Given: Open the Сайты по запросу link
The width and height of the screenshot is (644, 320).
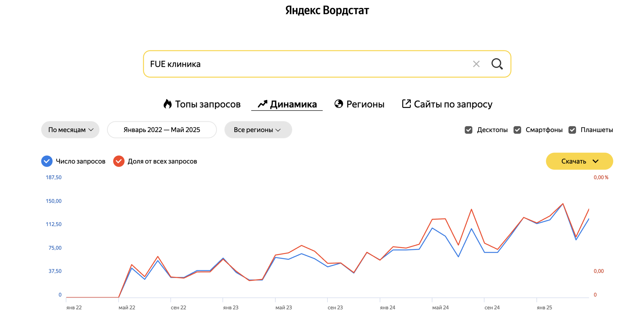Looking at the screenshot, I should pos(453,104).
